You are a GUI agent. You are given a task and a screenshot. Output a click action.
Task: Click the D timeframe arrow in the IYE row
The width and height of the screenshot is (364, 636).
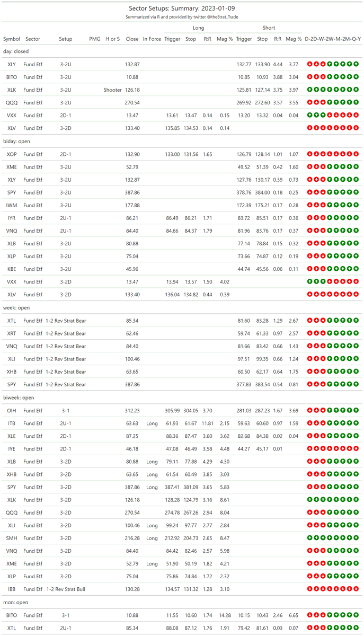point(309,448)
